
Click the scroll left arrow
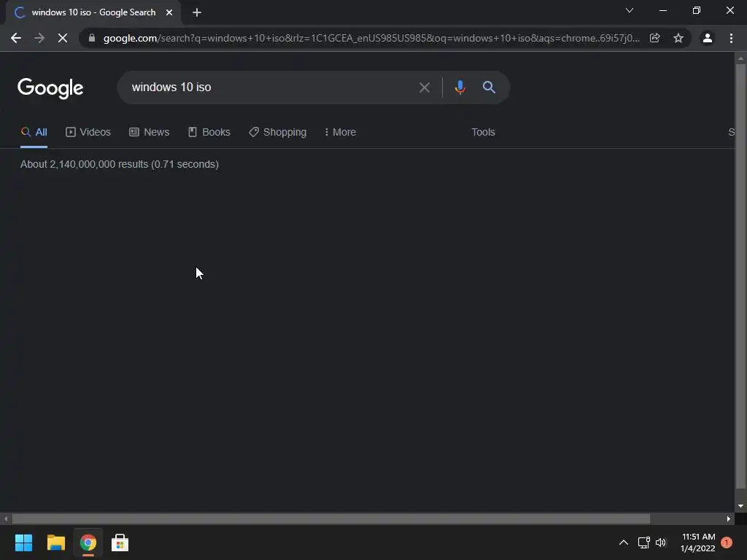[x=6, y=518]
